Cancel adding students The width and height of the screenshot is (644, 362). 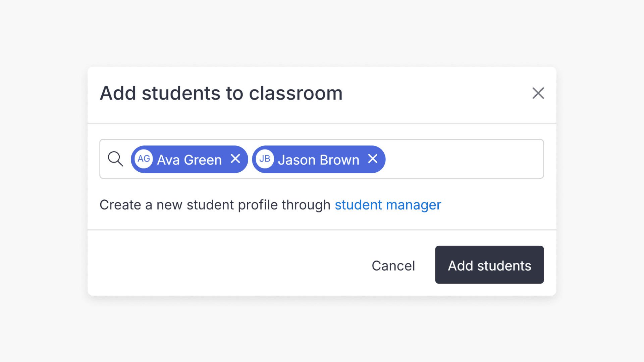(393, 265)
